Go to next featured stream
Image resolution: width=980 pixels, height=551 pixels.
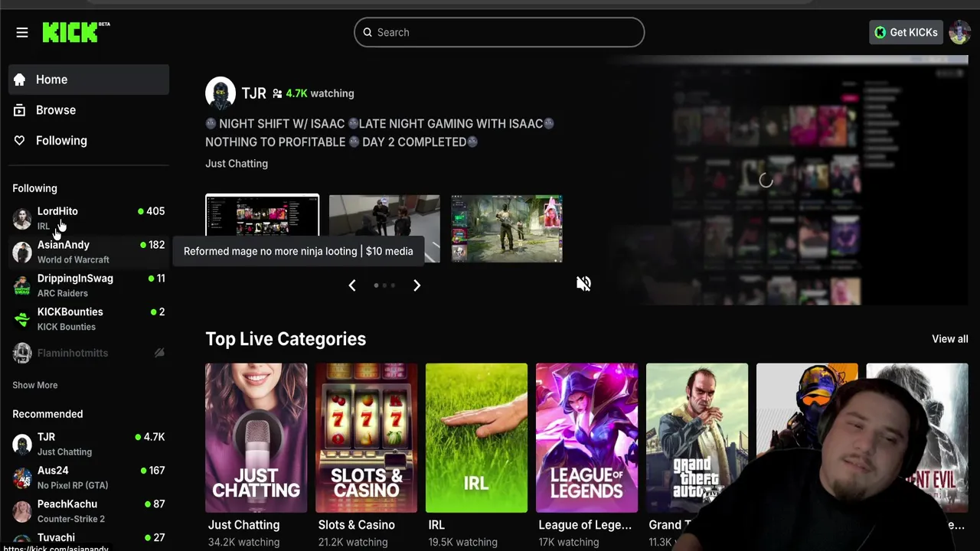coord(416,285)
